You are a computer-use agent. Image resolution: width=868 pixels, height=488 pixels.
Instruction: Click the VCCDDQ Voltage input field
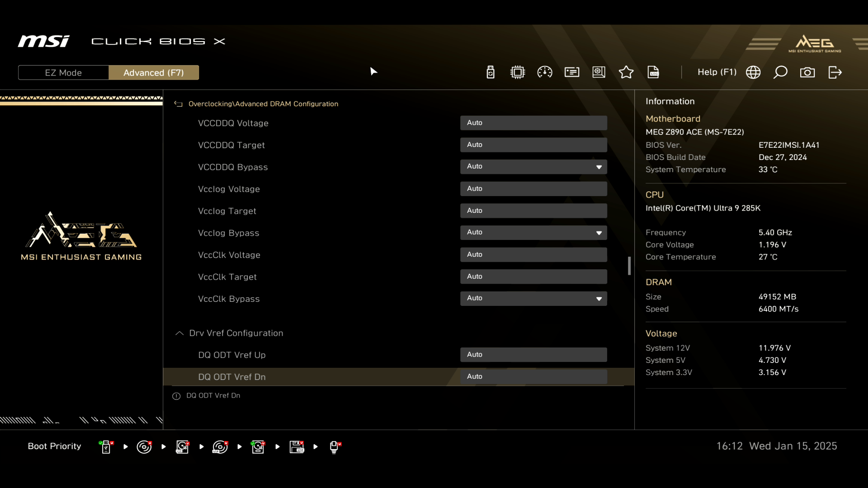click(533, 123)
